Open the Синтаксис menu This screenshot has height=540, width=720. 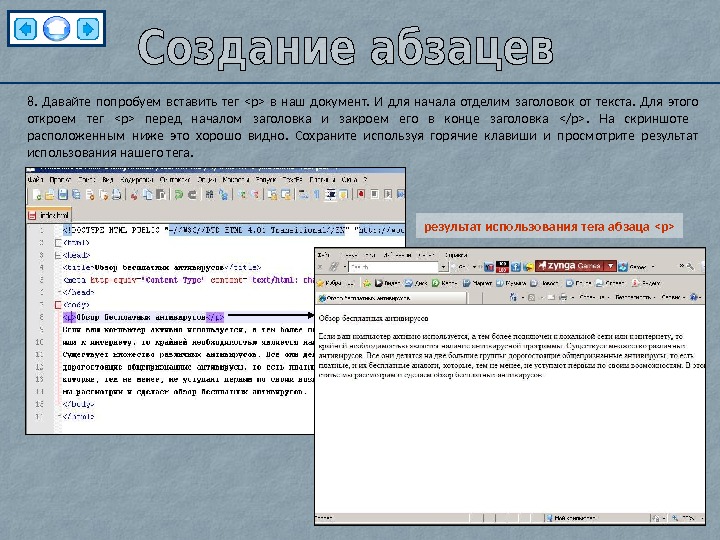point(174,180)
